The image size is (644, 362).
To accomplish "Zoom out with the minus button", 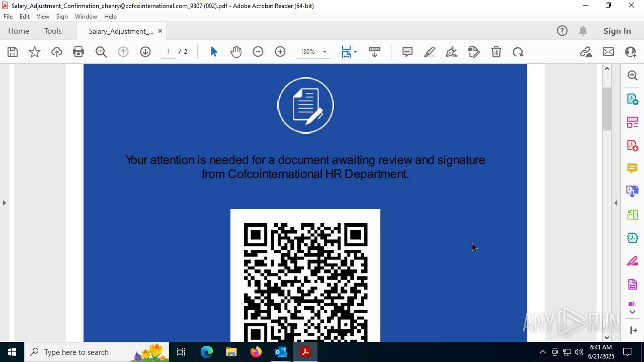I will 258,52.
